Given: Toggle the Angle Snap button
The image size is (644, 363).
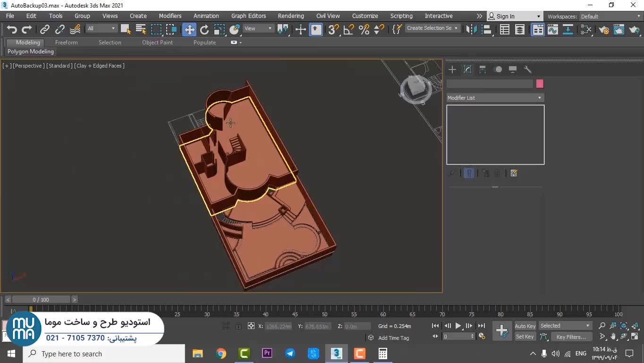Looking at the screenshot, I should (x=349, y=30).
